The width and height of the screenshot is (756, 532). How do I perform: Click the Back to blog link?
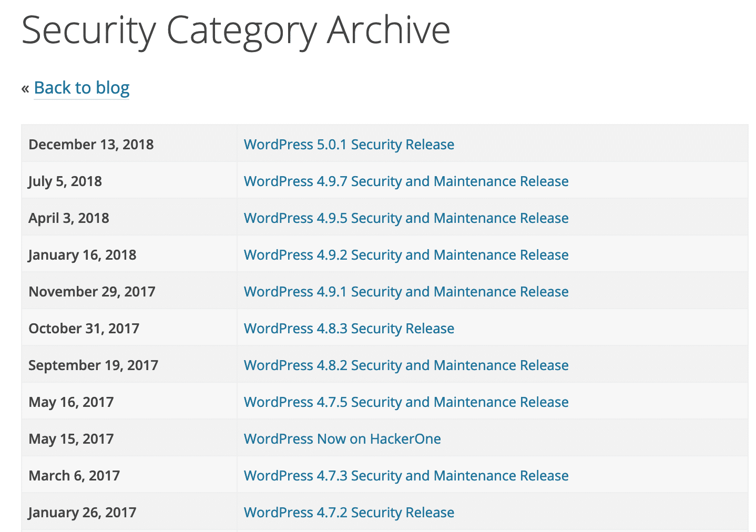pyautogui.click(x=81, y=88)
